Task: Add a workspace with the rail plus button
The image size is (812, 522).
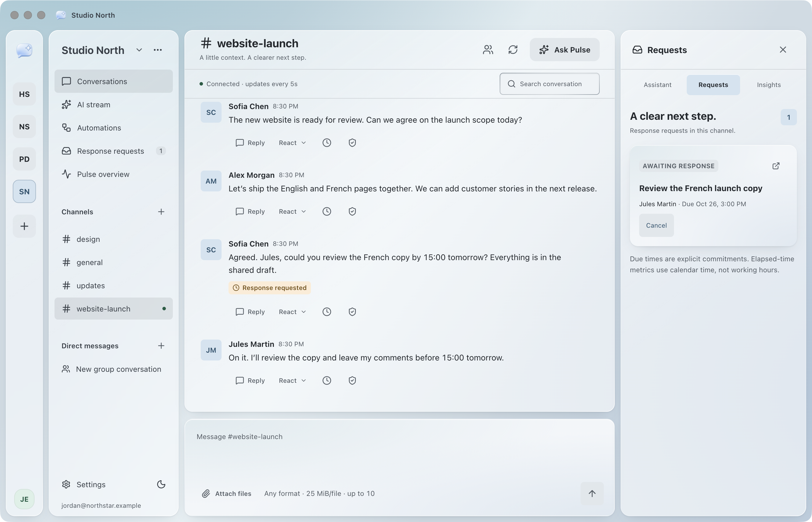Action: [x=24, y=226]
